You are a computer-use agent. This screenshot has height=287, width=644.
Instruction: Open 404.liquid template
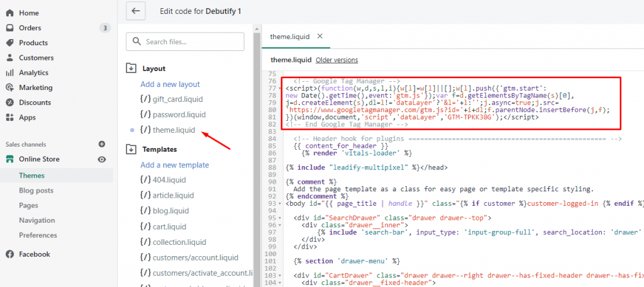click(x=163, y=179)
